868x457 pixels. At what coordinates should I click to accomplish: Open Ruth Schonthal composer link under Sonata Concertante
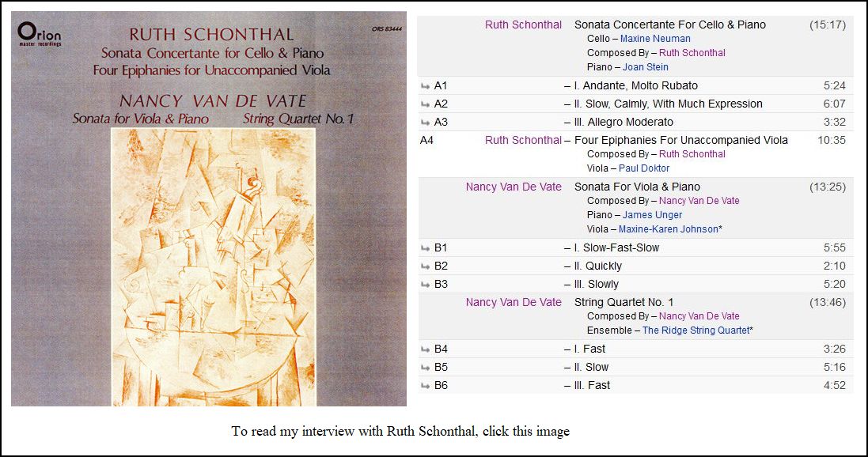point(692,52)
